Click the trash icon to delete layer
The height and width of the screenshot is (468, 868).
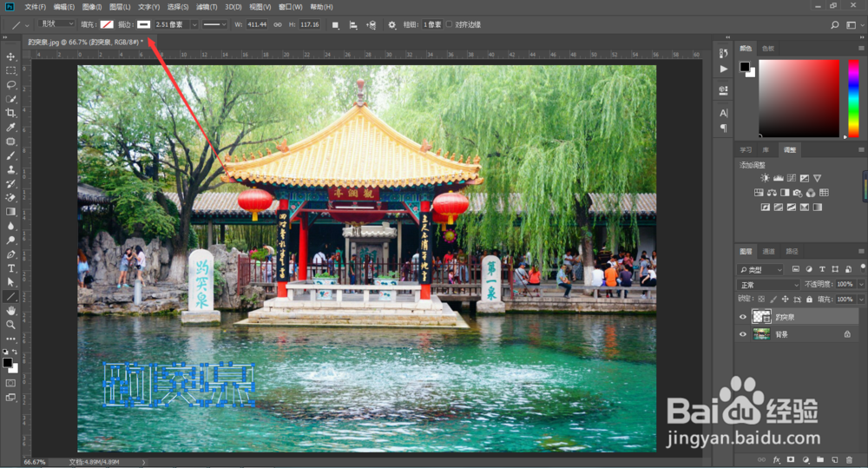point(849,459)
